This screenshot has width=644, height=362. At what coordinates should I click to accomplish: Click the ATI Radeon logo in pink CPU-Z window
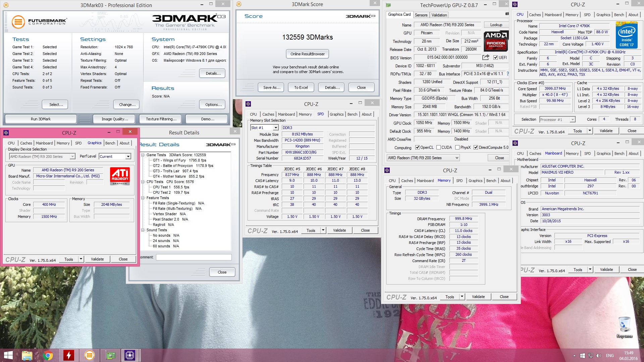(120, 176)
